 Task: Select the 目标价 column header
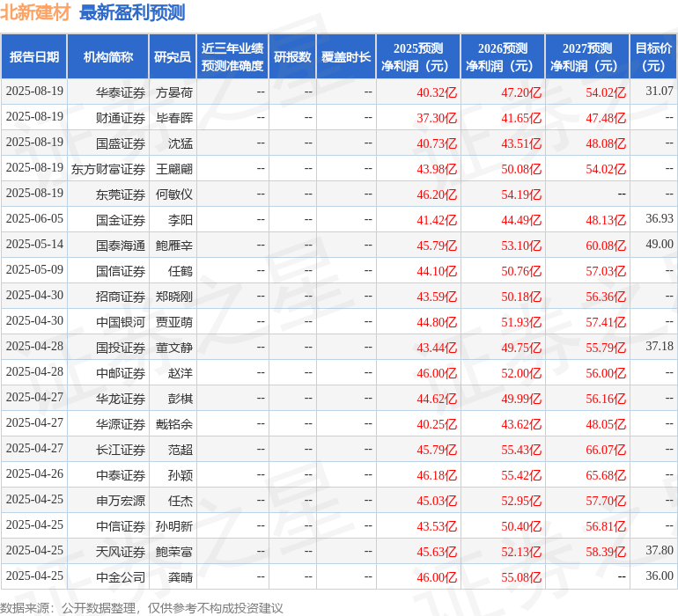[x=653, y=57]
